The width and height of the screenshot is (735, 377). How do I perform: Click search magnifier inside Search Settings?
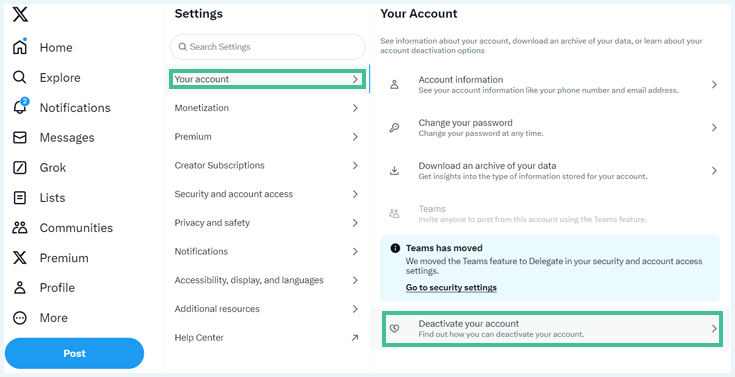pyautogui.click(x=183, y=47)
